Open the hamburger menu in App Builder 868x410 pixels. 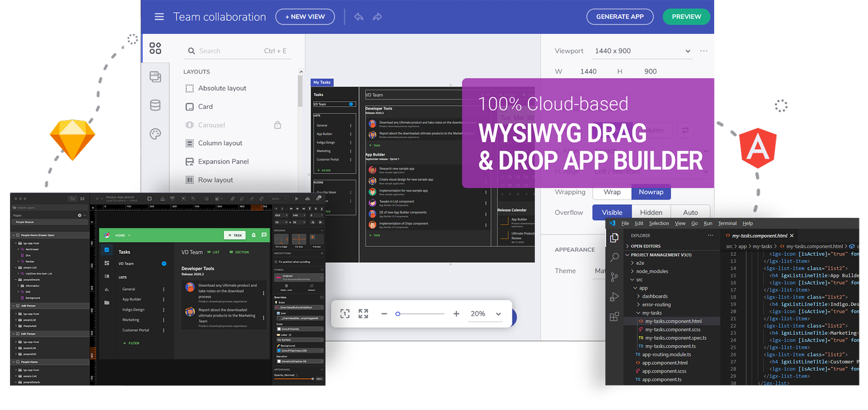click(x=159, y=17)
